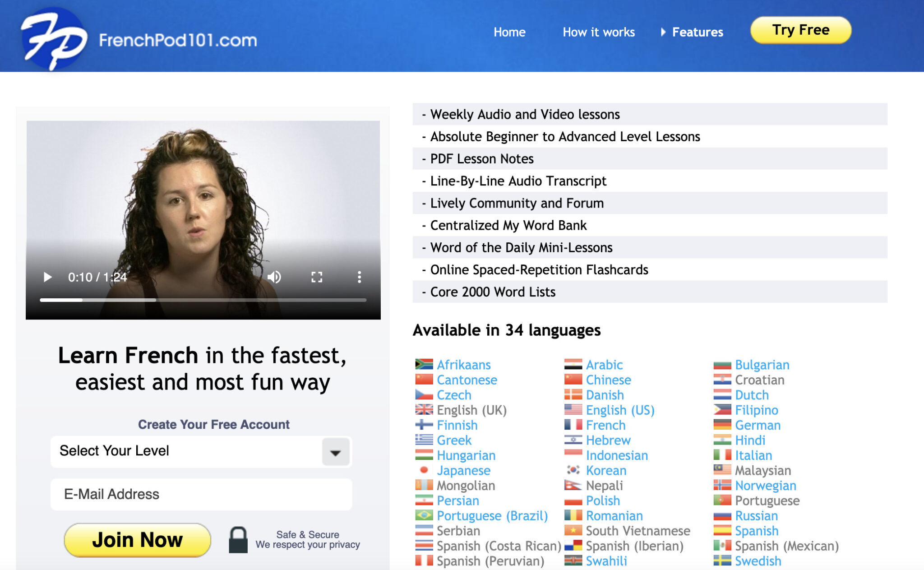Click the Kenyan flag beside Swahili
Viewport: 924px width, 570px height.
coord(573,561)
